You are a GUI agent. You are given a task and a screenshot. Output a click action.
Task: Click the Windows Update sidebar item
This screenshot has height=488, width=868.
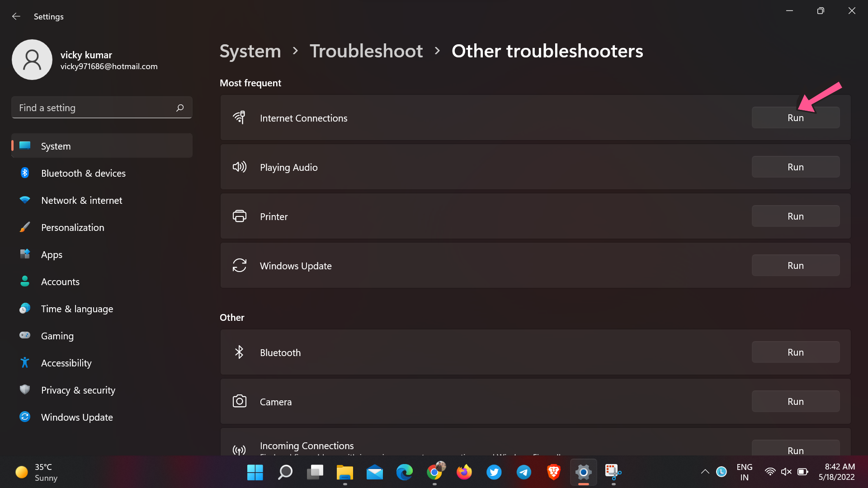pos(77,417)
